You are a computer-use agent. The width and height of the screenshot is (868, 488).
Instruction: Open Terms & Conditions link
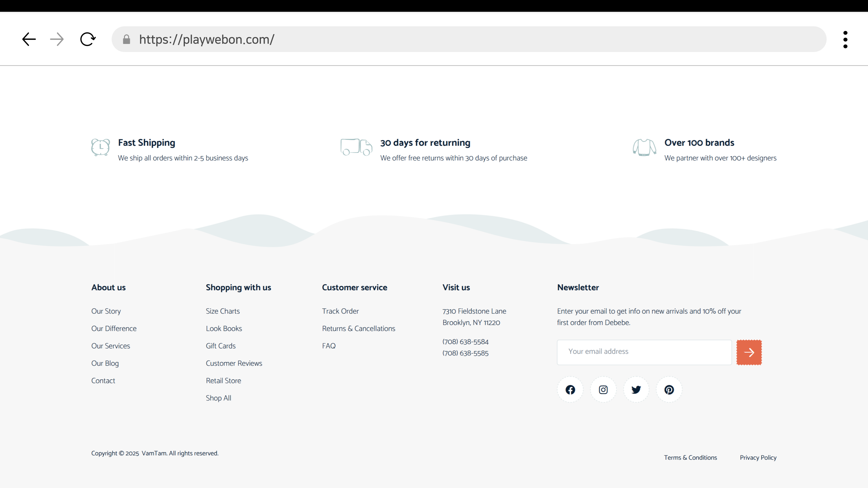pyautogui.click(x=690, y=457)
